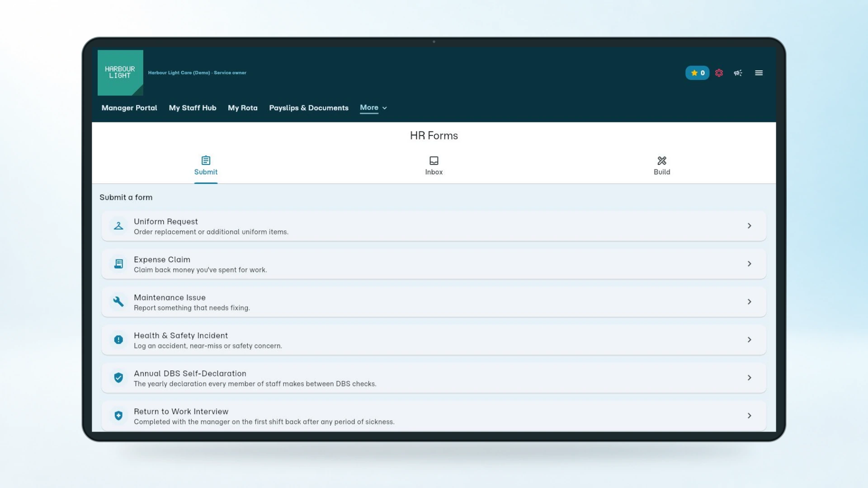Open the star points badge
This screenshot has height=488, width=868.
697,73
